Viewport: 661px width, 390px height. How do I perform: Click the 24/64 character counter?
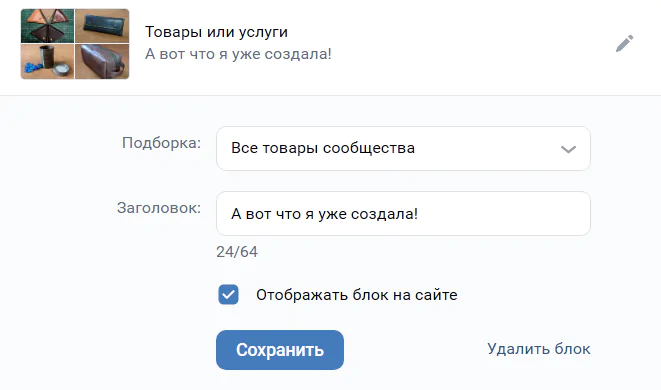click(237, 252)
